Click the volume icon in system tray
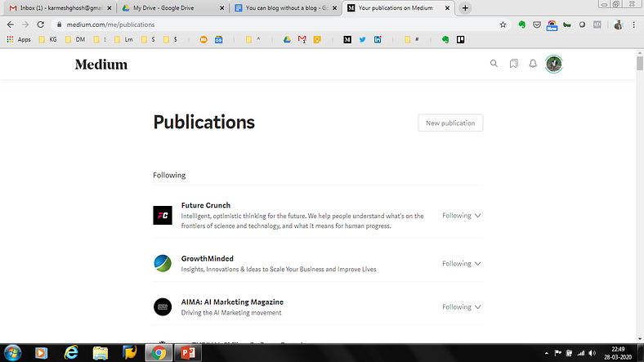644x362 pixels. pyautogui.click(x=592, y=353)
